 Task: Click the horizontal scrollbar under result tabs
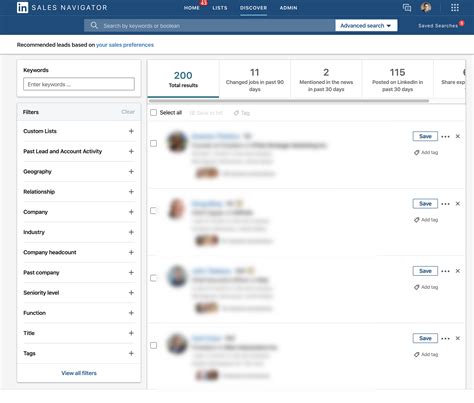[289, 101]
